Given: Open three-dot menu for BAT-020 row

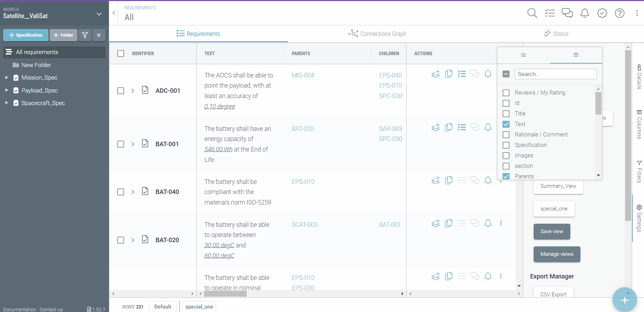Looking at the screenshot, I should [x=501, y=223].
